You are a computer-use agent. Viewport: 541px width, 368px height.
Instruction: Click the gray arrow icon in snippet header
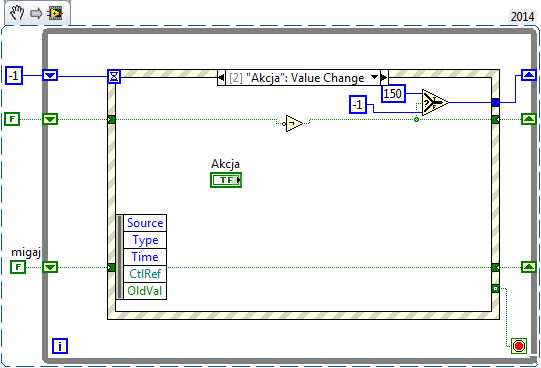point(36,14)
